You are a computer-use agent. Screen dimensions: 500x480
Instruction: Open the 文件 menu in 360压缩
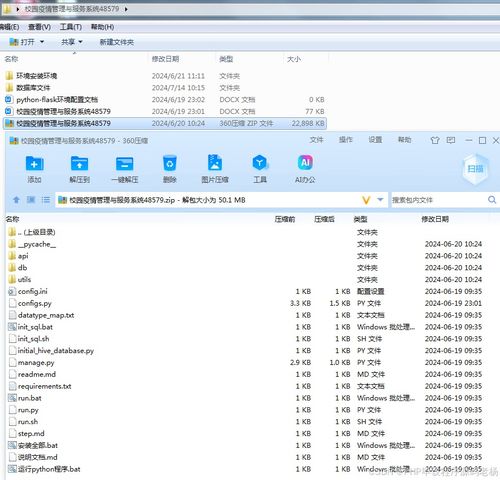tap(316, 140)
